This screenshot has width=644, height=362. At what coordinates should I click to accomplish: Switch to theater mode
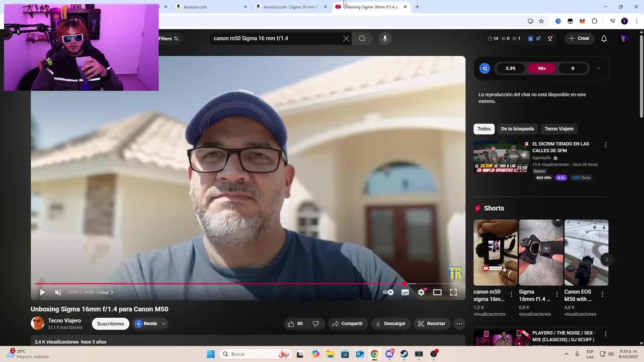click(437, 292)
